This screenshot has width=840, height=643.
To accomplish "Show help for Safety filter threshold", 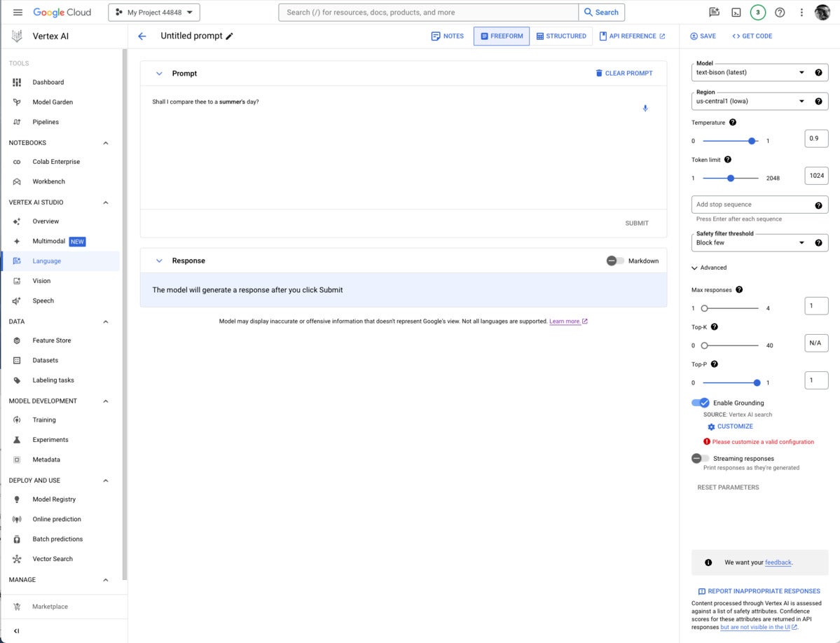I will click(818, 242).
